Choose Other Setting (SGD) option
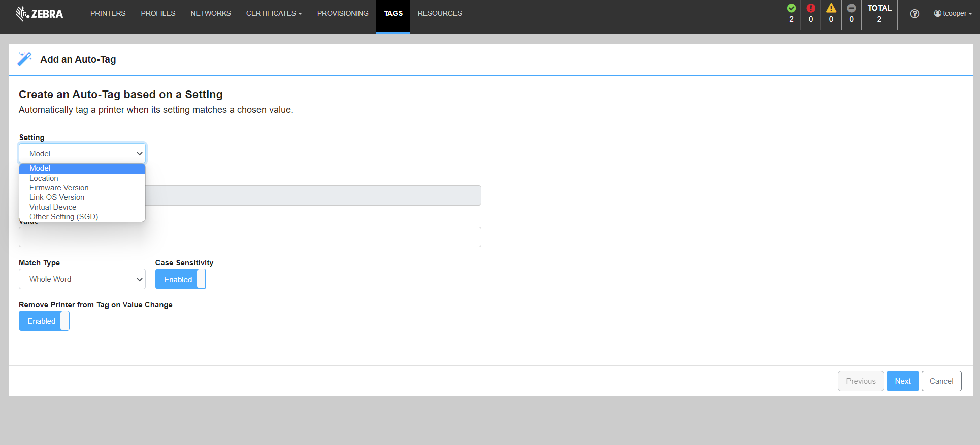This screenshot has width=980, height=445. (x=63, y=217)
